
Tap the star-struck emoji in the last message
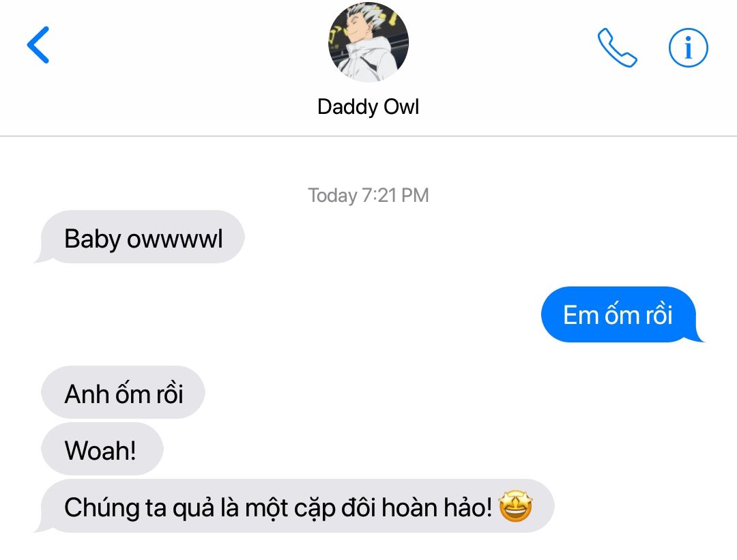[x=515, y=506]
